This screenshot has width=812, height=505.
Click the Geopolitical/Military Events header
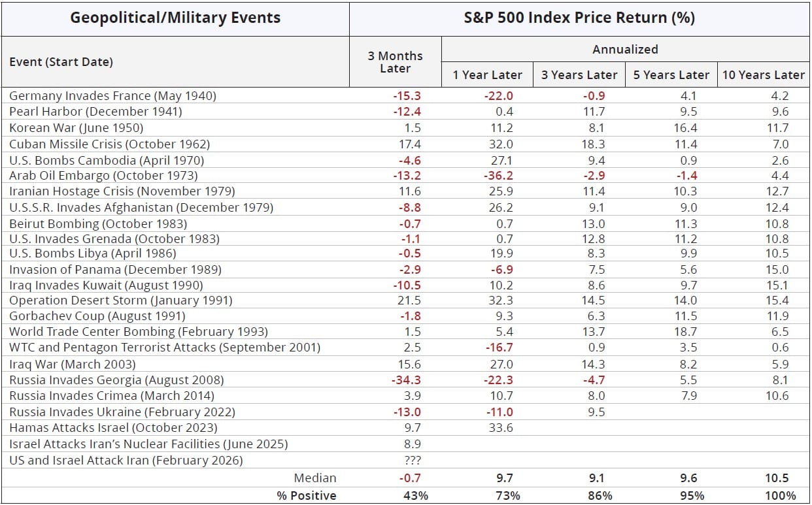coord(175,18)
